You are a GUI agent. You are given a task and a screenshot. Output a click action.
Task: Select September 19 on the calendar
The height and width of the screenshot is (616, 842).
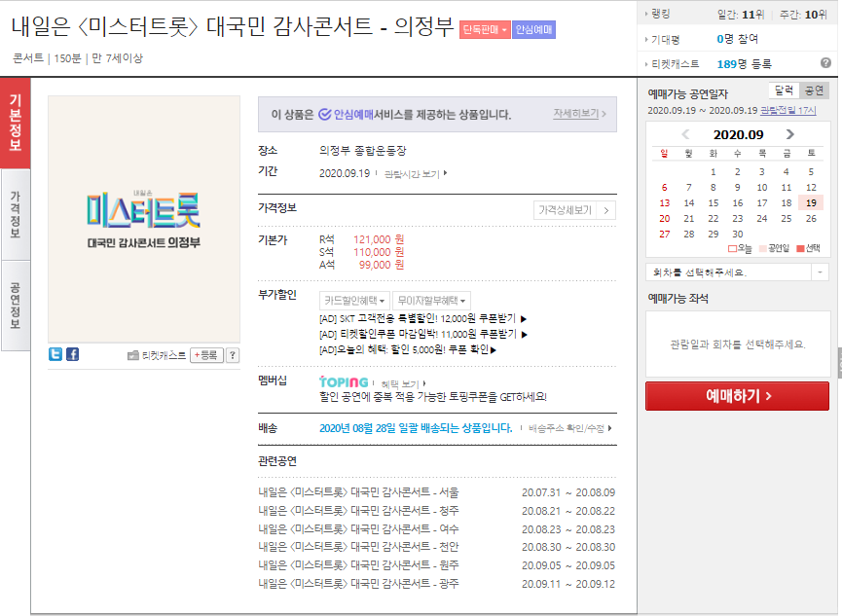click(x=811, y=203)
